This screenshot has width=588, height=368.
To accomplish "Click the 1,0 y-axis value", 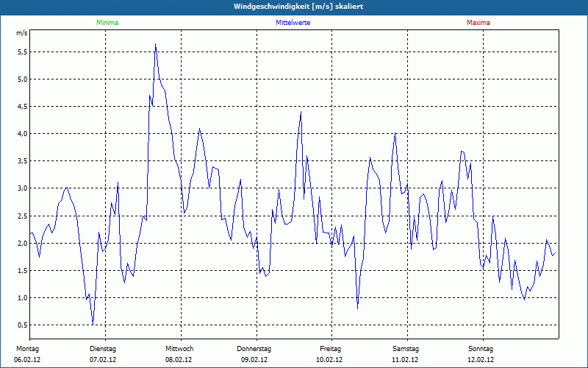I will point(22,298).
